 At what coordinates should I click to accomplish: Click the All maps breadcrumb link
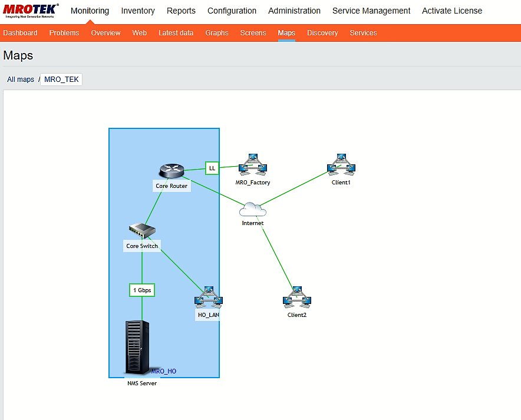[21, 80]
